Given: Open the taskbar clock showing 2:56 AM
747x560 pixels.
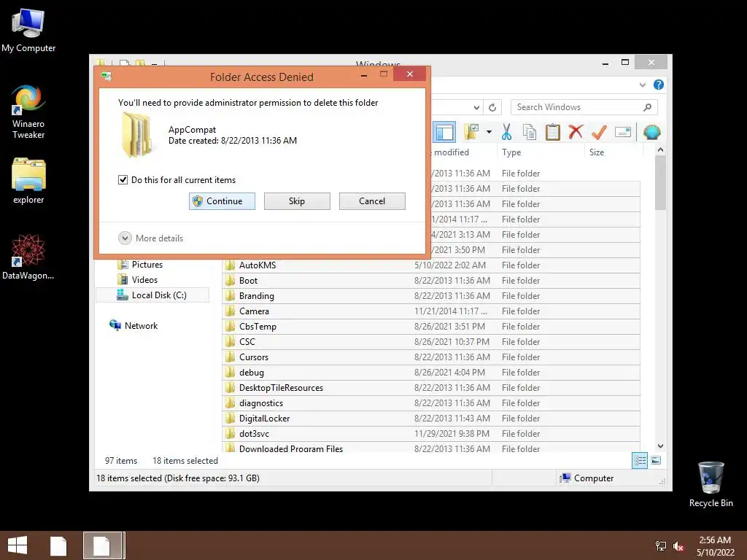Looking at the screenshot, I should coord(715,546).
